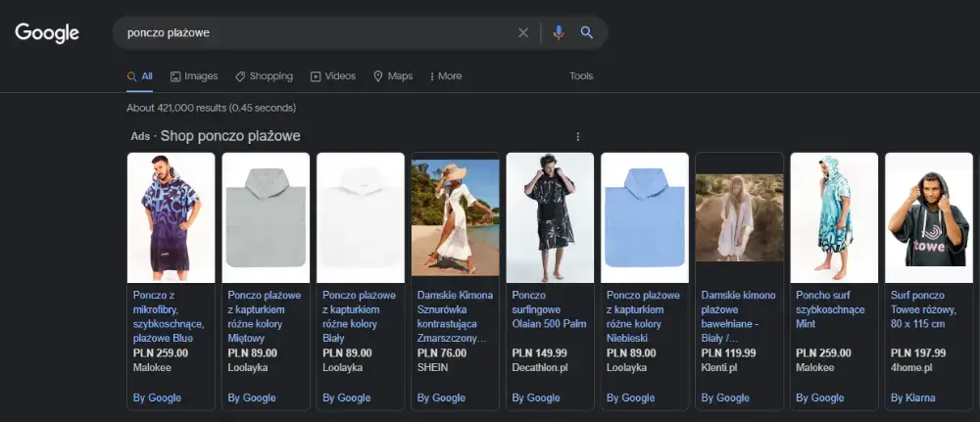The height and width of the screenshot is (422, 980).
Task: Click the Klenti.pl seller name
Action: click(x=719, y=368)
